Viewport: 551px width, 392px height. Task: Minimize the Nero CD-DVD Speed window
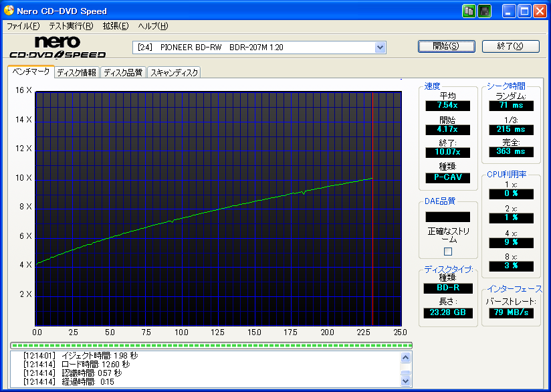click(510, 11)
